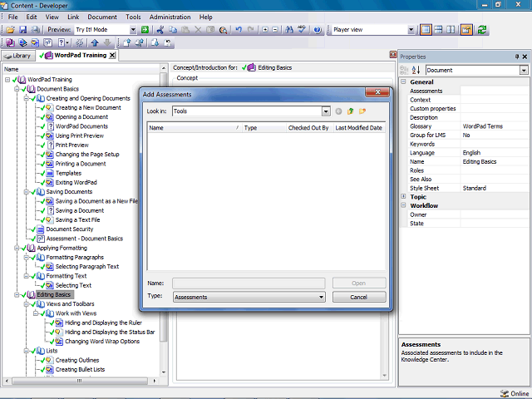Screen dimensions: 532x399
Task: Click the Spell check ABC icon
Action: 302,30
